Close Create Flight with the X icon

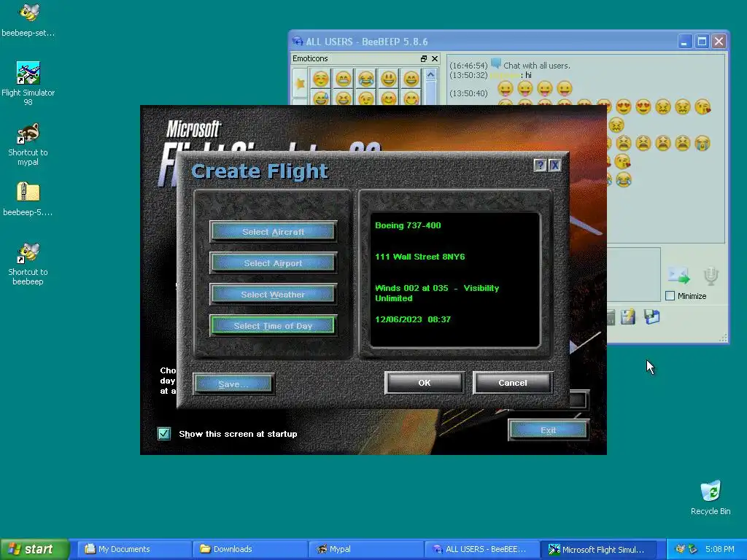pos(554,166)
